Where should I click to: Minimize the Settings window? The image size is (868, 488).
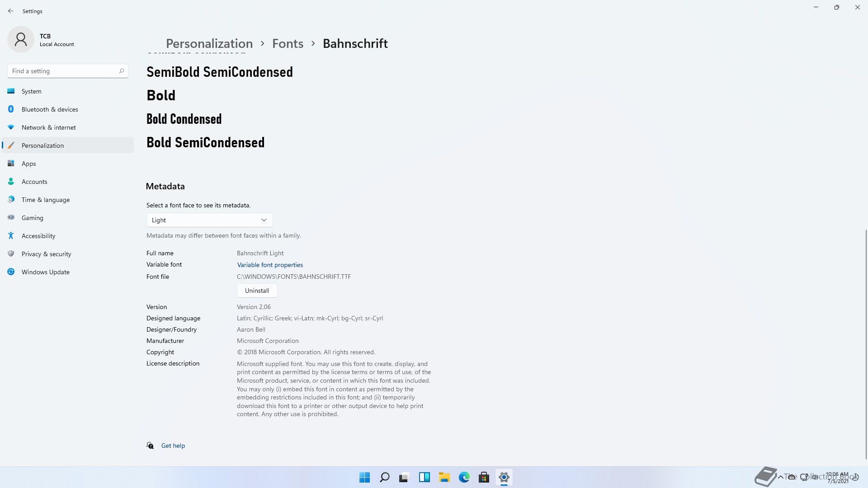(x=816, y=7)
